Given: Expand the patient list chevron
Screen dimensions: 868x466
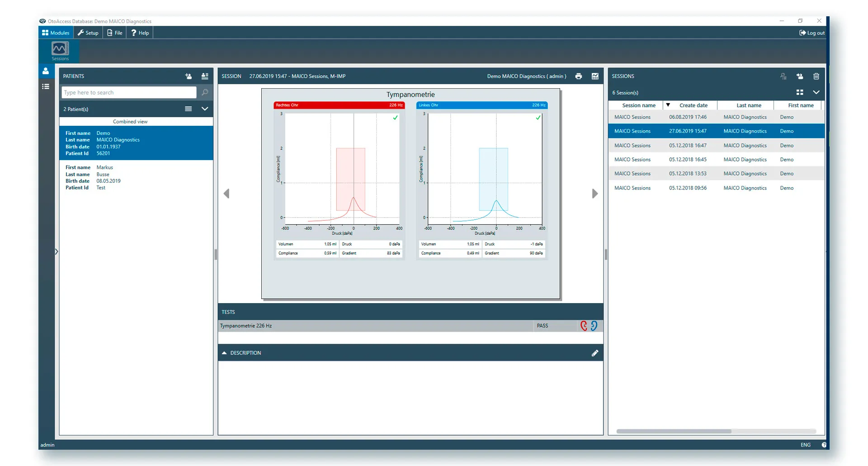Looking at the screenshot, I should [x=205, y=109].
